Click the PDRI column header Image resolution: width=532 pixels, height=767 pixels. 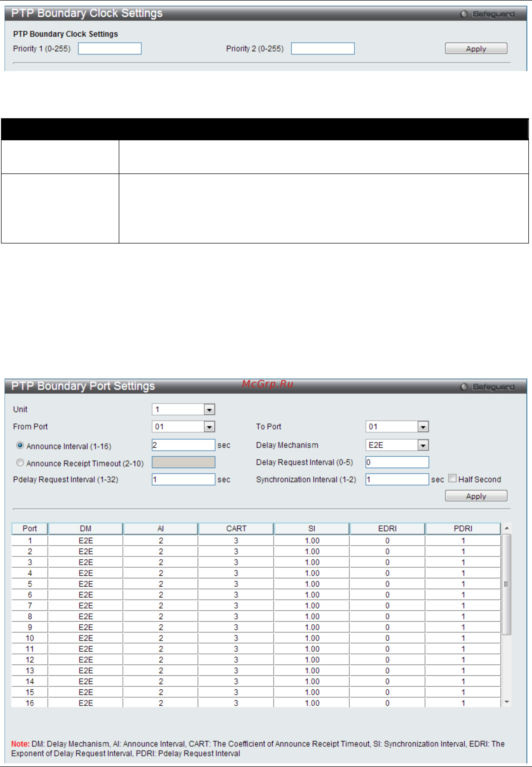coord(463,529)
